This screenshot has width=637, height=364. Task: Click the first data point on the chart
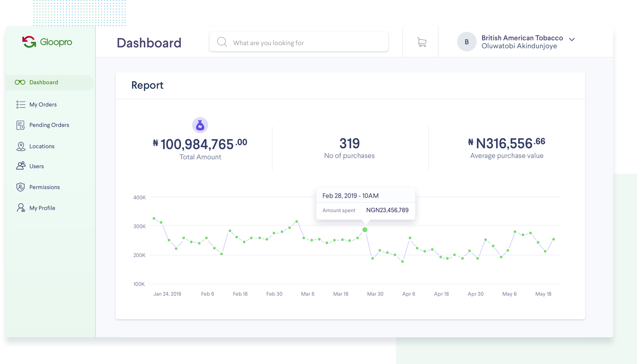pyautogui.click(x=154, y=218)
